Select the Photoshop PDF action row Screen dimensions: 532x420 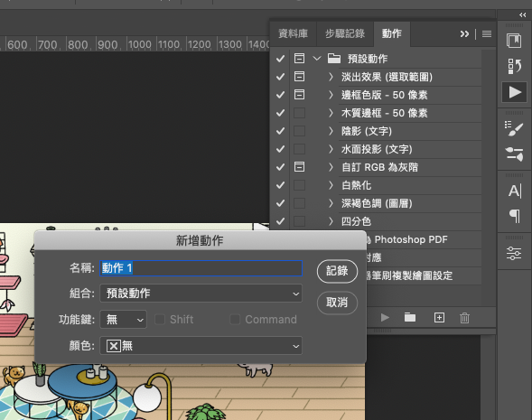point(424,239)
